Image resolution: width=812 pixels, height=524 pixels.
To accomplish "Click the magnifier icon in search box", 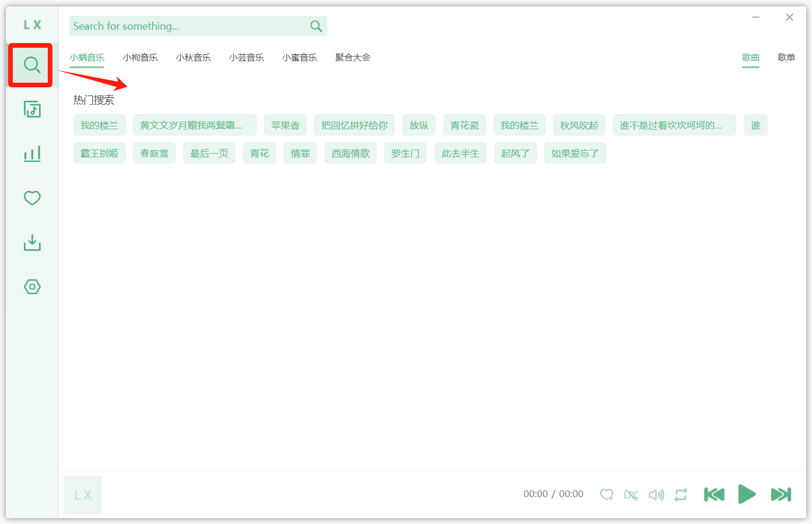I will (316, 26).
